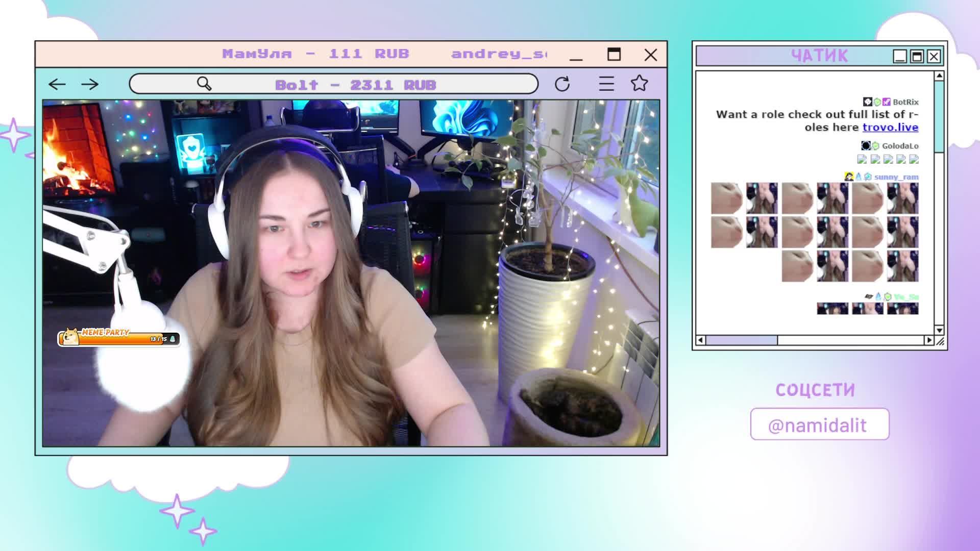Click the Bolt - 2311 RUB address bar

click(355, 85)
